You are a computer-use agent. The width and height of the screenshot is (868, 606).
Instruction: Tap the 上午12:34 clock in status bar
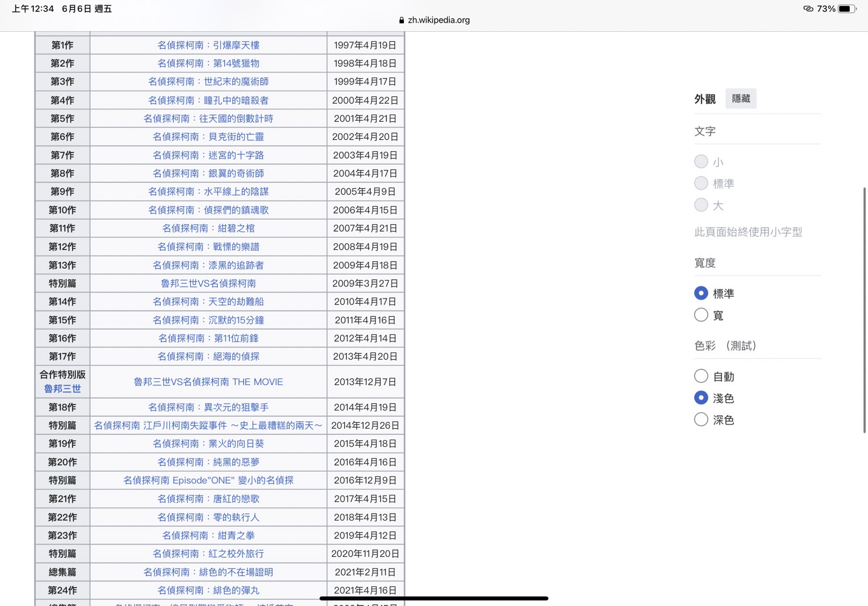(33, 8)
